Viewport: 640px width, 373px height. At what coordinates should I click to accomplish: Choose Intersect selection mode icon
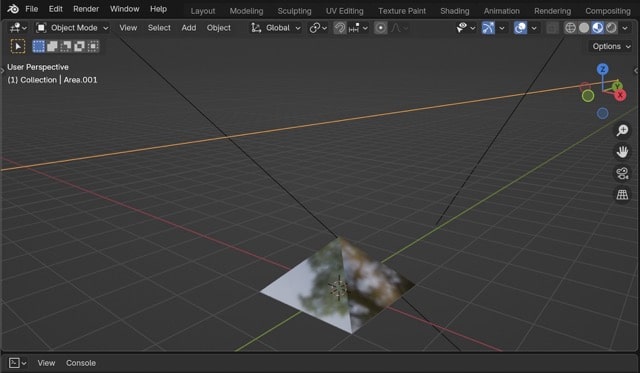[93, 46]
